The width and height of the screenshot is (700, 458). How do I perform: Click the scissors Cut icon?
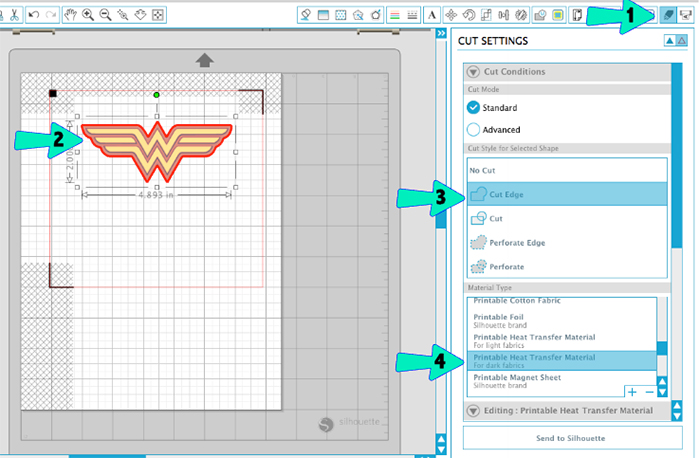point(14,15)
